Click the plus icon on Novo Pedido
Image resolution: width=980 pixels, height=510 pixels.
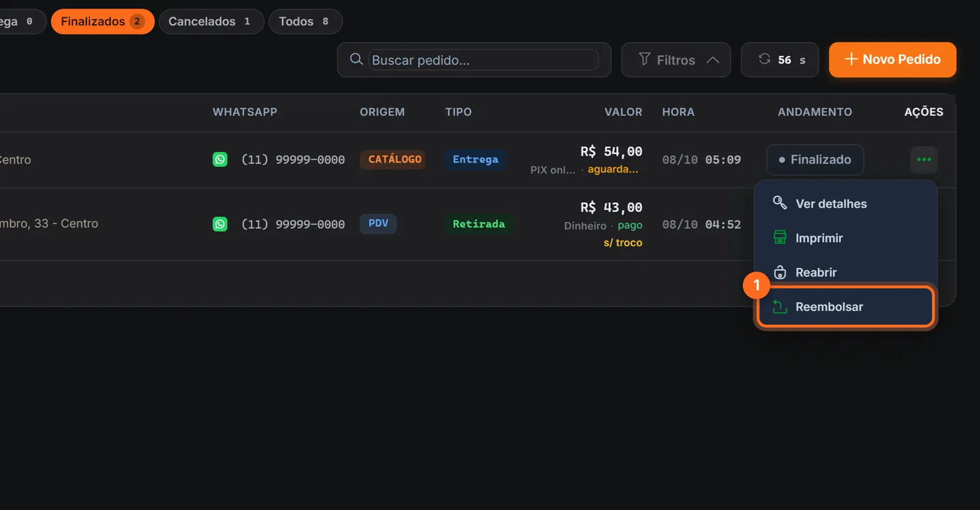click(851, 59)
